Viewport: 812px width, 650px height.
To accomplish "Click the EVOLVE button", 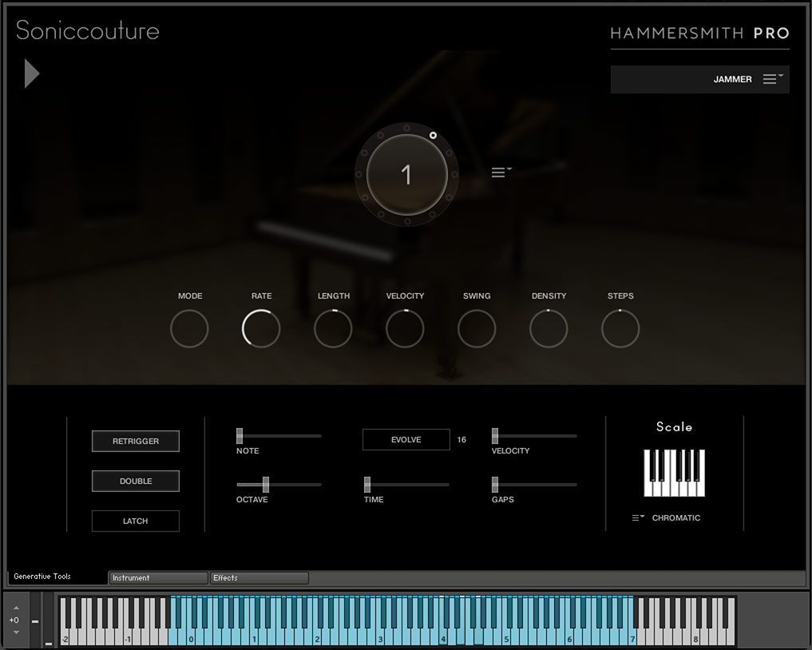I will (x=406, y=440).
